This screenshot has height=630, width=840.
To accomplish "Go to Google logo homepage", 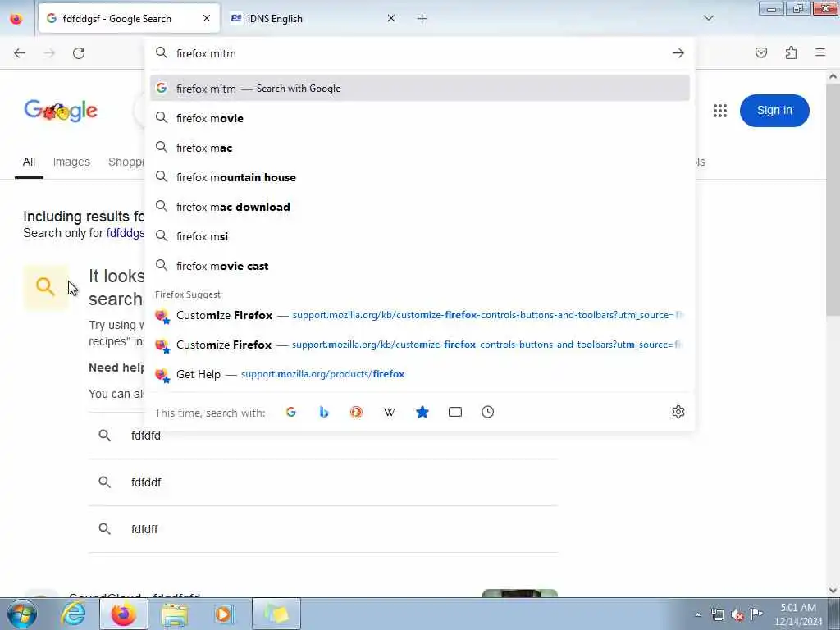I will [x=61, y=111].
